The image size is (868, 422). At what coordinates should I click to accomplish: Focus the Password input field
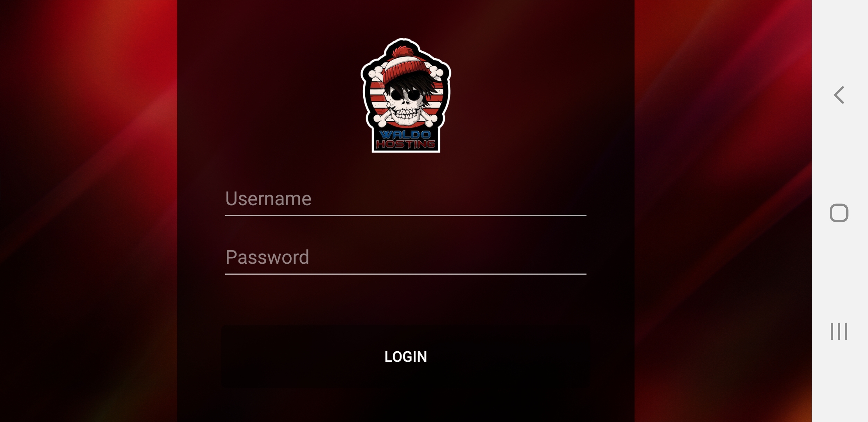pyautogui.click(x=406, y=258)
